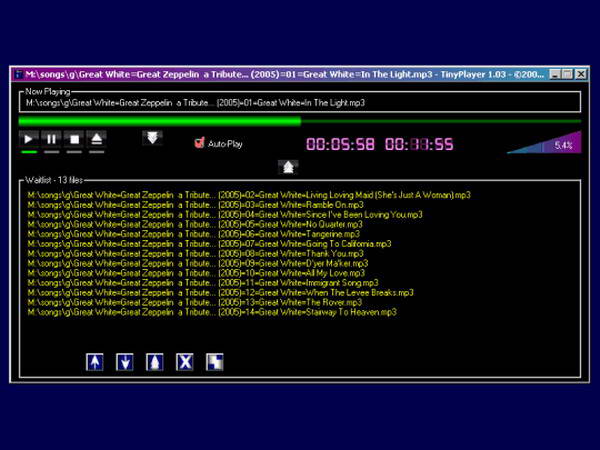Stop playback with the square Stop button

(x=74, y=139)
